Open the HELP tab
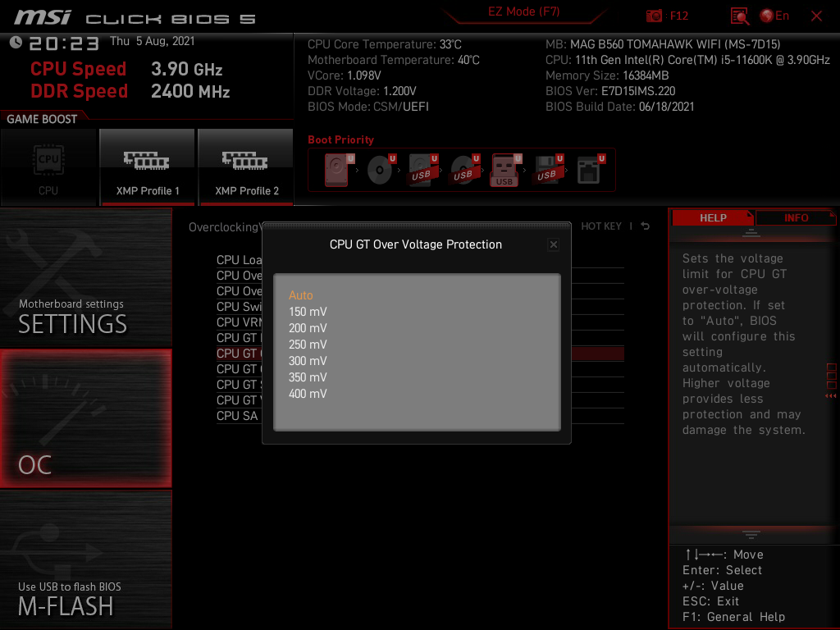 point(713,218)
